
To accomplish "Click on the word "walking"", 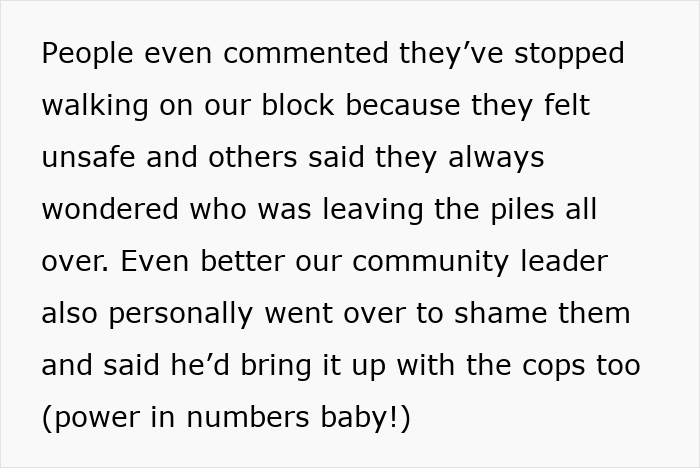I will point(95,106).
